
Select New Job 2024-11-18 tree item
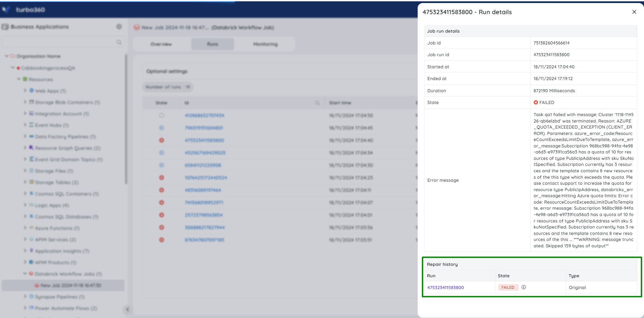(63, 285)
